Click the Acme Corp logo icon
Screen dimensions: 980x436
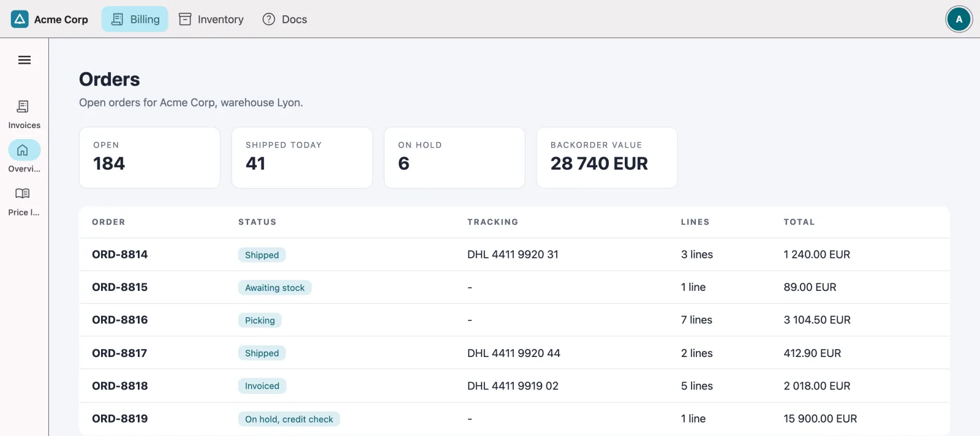(x=20, y=19)
